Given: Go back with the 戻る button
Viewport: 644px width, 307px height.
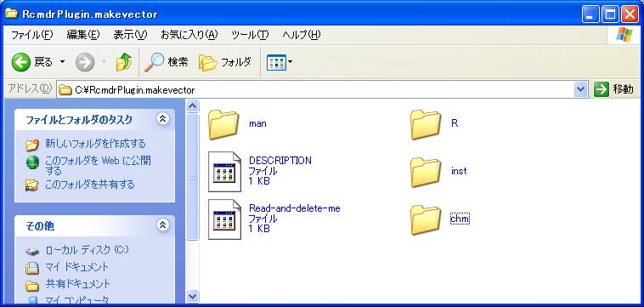Looking at the screenshot, I should pos(32,62).
